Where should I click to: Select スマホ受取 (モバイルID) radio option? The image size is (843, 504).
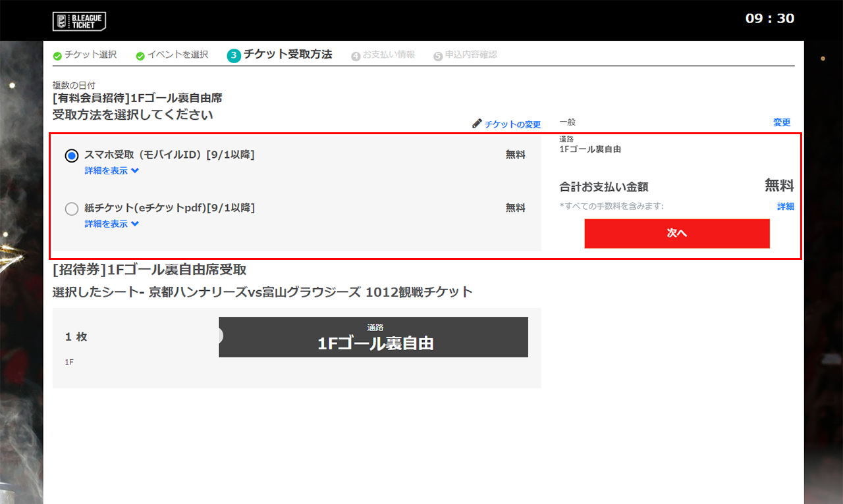coord(72,156)
